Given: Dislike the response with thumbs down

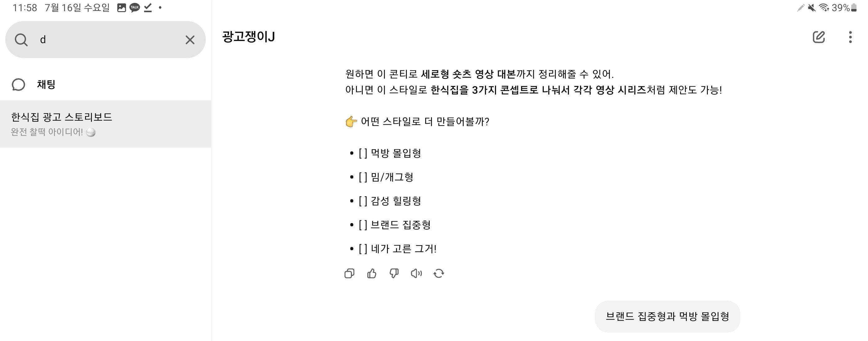Looking at the screenshot, I should [x=394, y=273].
